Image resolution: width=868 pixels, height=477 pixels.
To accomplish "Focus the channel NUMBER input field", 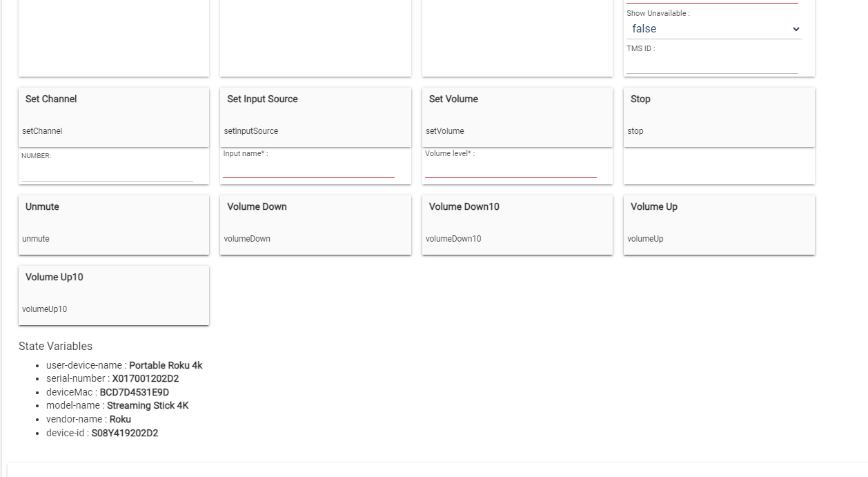I will (x=107, y=173).
